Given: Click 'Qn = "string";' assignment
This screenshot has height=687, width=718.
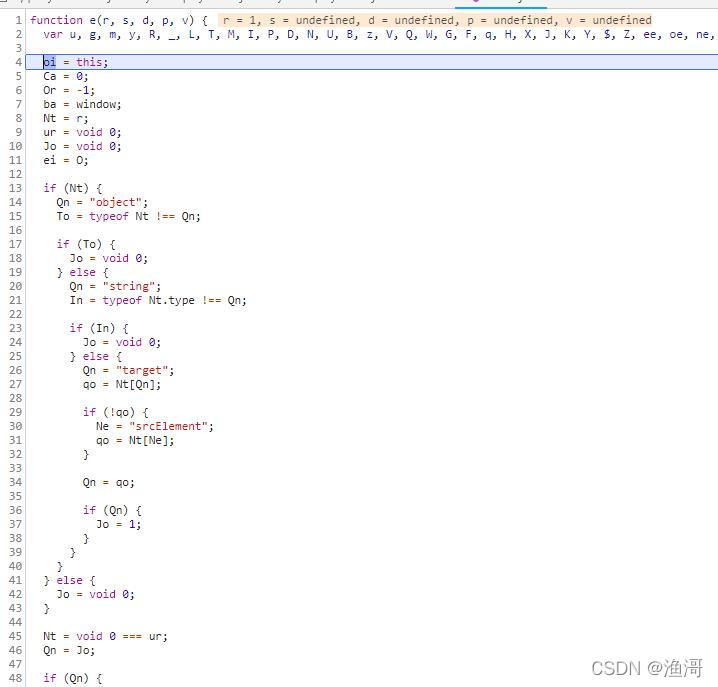Looking at the screenshot, I should [115, 286].
